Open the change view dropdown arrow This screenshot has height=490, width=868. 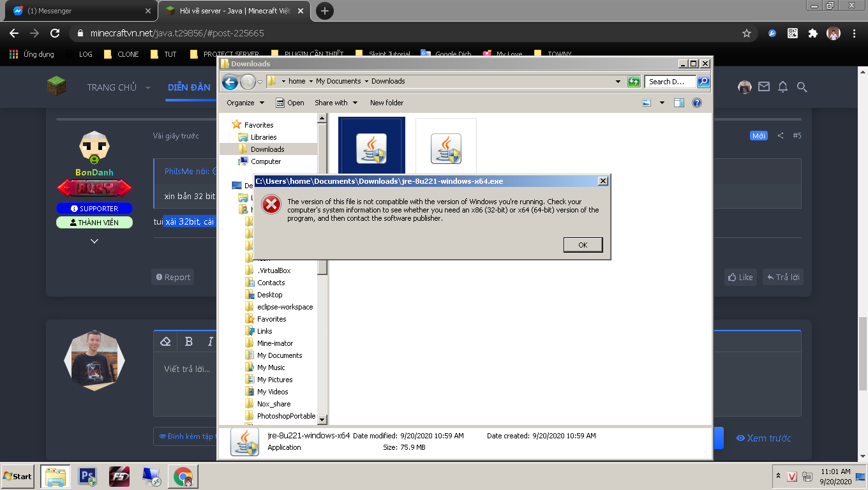(662, 103)
